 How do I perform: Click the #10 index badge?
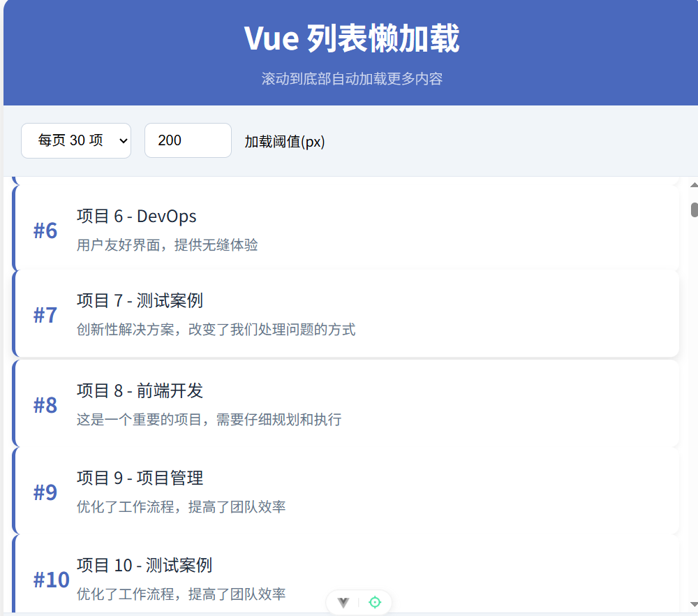pyautogui.click(x=52, y=580)
